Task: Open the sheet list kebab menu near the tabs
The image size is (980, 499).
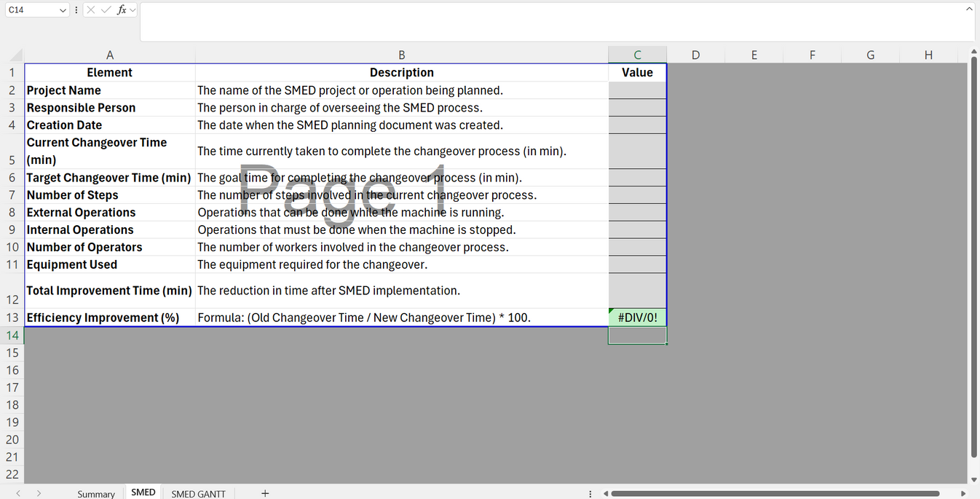Action: (590, 493)
